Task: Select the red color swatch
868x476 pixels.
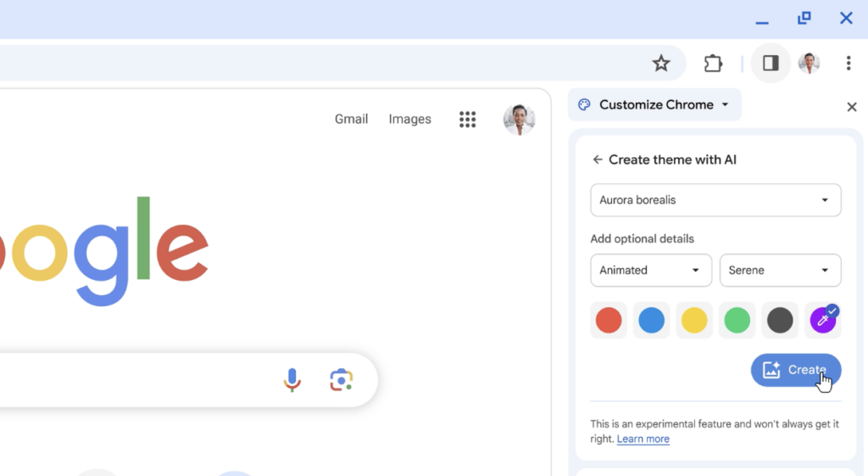Action: [x=609, y=320]
